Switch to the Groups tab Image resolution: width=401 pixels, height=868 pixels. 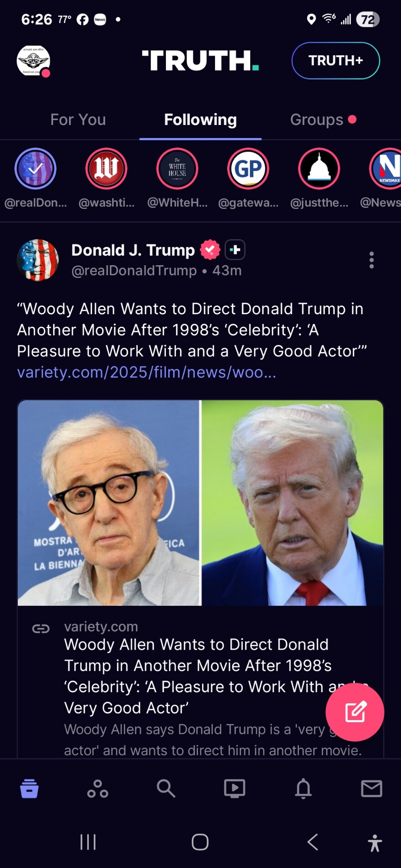(323, 120)
